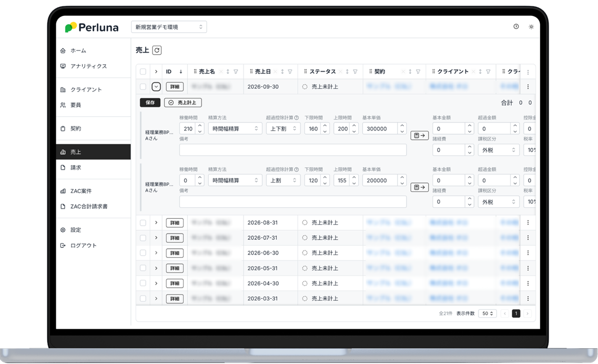
Task: Tick the select-all checkbox in table header
Action: [x=143, y=72]
